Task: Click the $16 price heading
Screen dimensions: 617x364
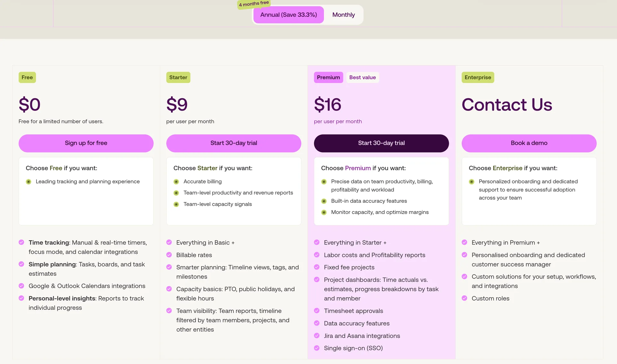Action: point(327,105)
